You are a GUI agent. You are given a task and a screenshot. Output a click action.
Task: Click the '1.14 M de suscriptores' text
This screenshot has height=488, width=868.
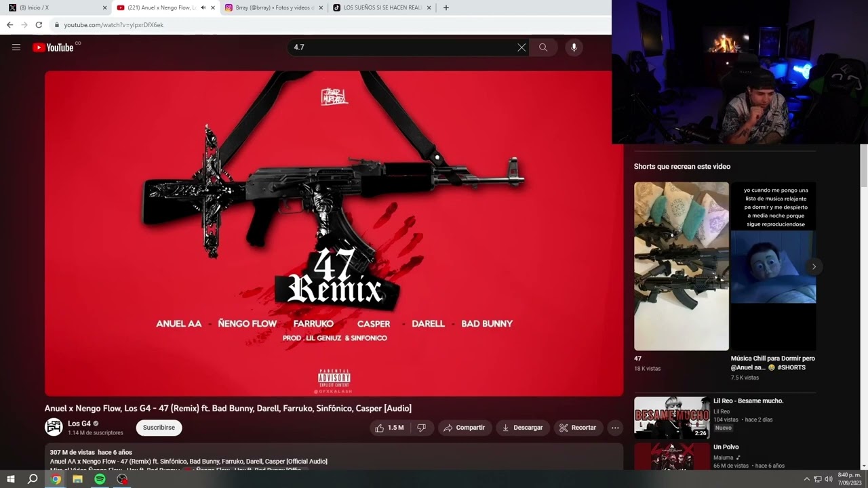[96, 432]
